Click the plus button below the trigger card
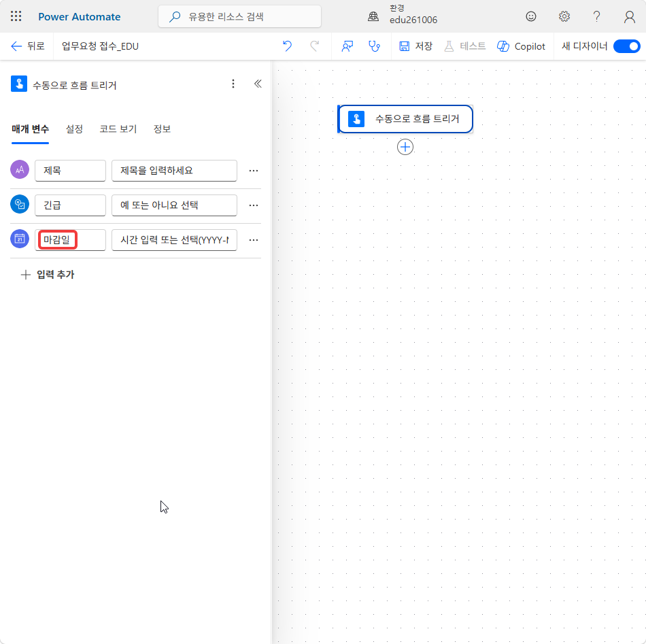 click(405, 147)
